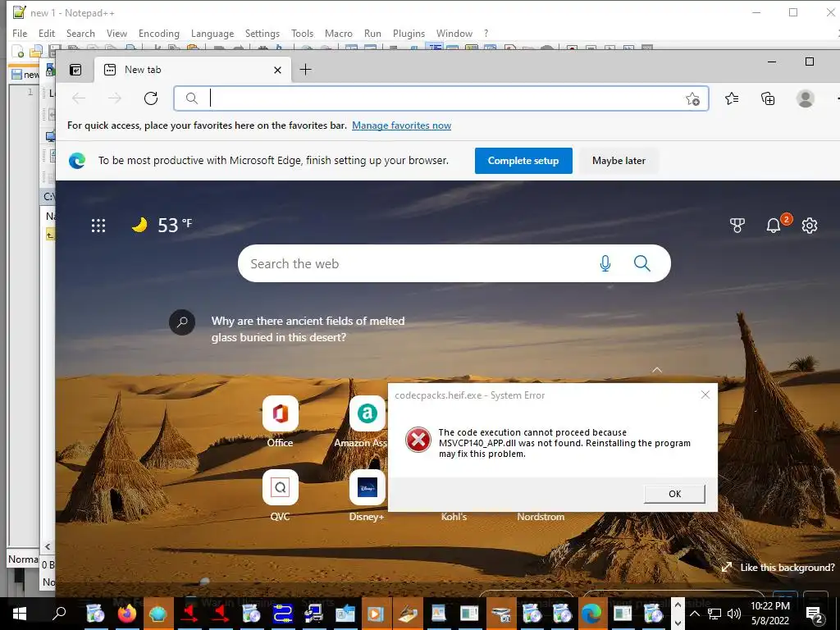Viewport: 840px width, 630px height.
Task: Open Notepad++ File menu
Action: pyautogui.click(x=20, y=33)
